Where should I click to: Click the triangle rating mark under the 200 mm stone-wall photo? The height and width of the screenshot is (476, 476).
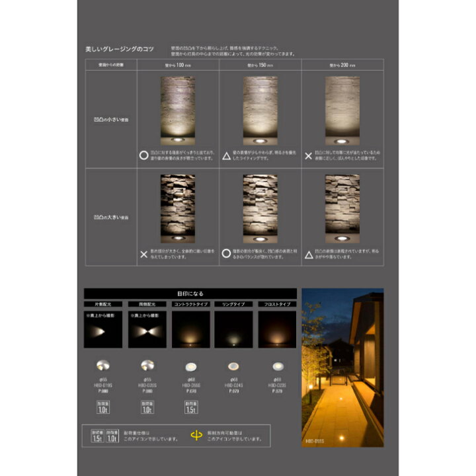coord(309,255)
